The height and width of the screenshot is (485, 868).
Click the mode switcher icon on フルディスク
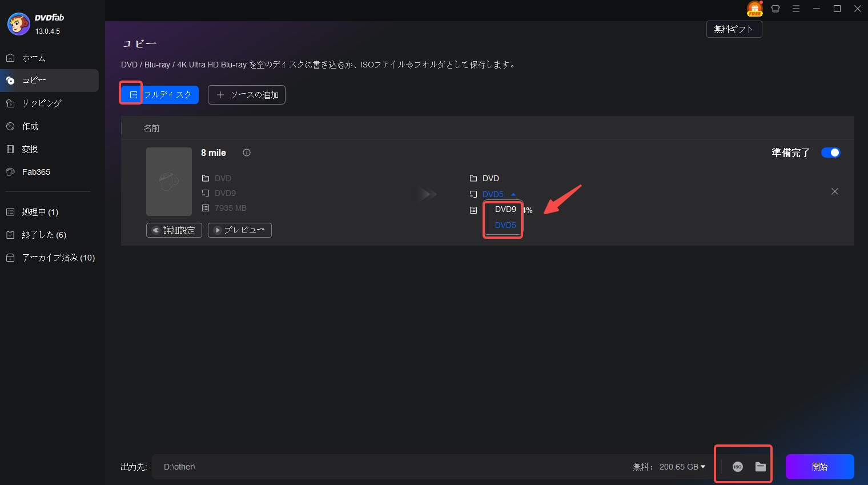(133, 95)
